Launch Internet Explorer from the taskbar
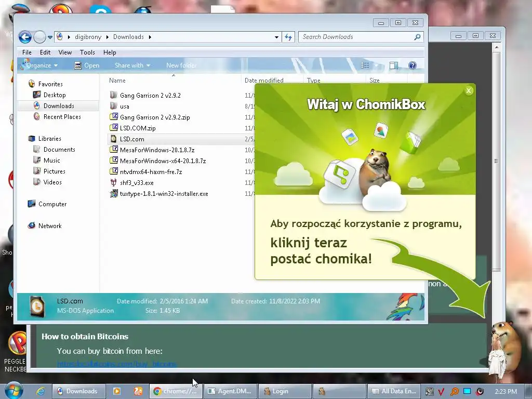Viewport: 532px width, 399px height. (x=41, y=391)
